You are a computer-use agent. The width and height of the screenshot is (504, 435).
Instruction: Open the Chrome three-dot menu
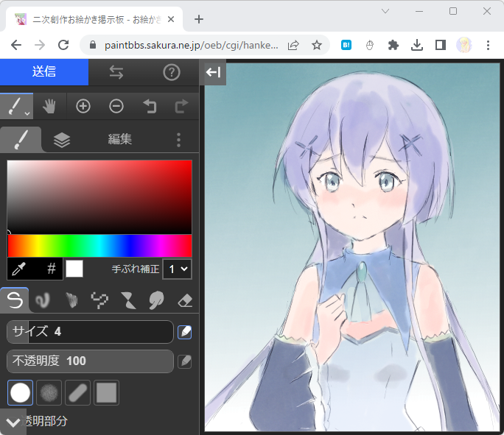(488, 45)
